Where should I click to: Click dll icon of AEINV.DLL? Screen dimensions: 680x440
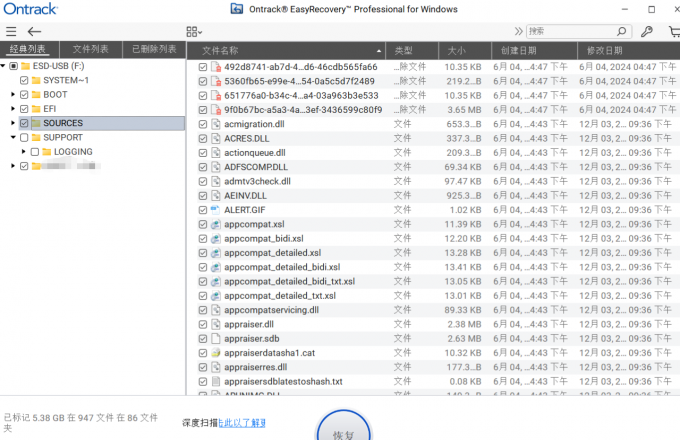(216, 196)
